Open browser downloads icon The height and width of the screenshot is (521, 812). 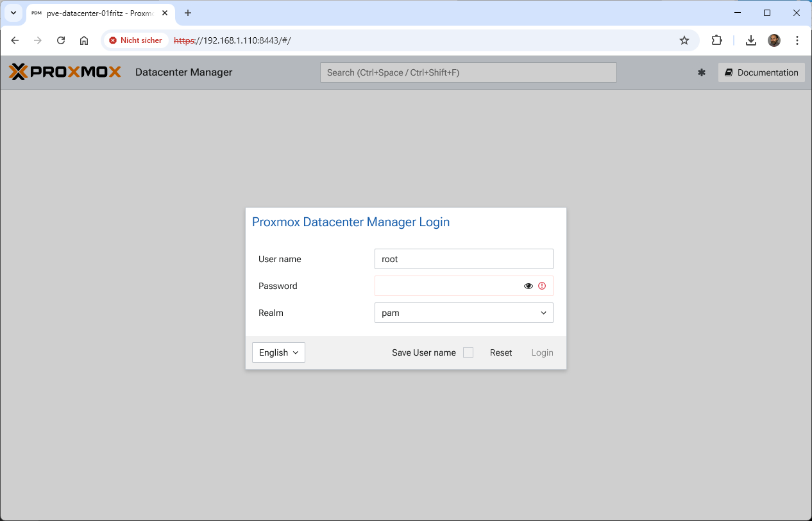click(x=750, y=40)
